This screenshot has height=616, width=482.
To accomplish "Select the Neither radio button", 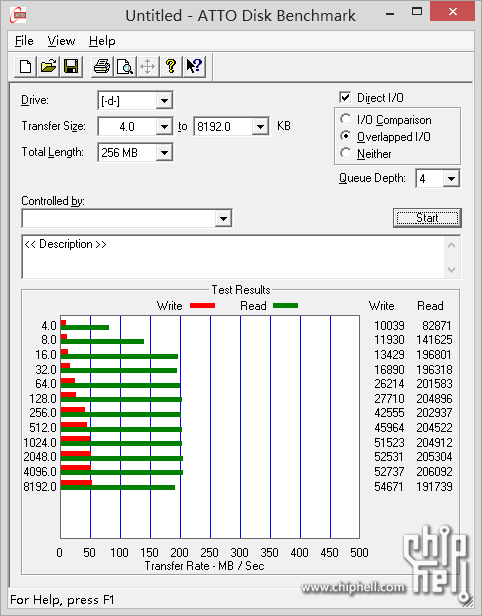I will [x=346, y=153].
